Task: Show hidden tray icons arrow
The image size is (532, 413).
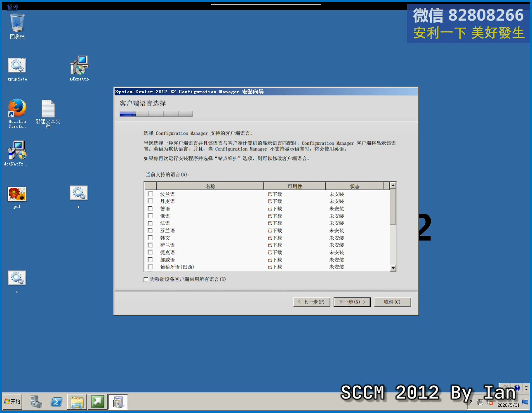Action: (x=471, y=401)
